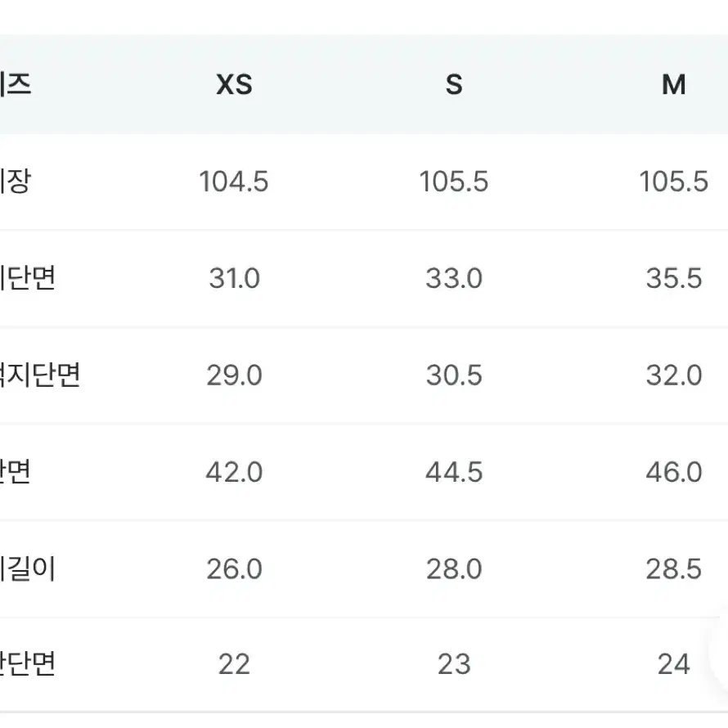This screenshot has height=728, width=728.
Task: Click the 33.0 cell in S column
Action: [x=454, y=278]
